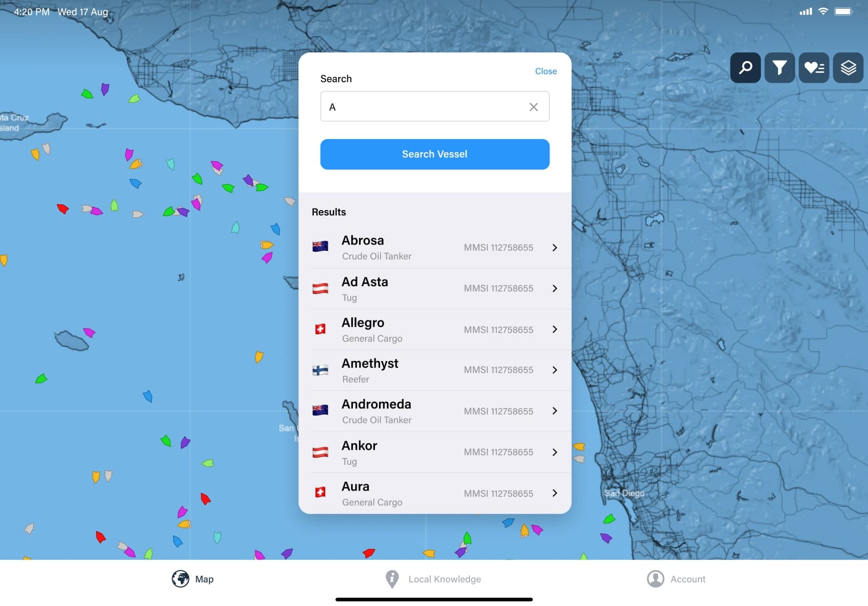Screen dimensions: 868x606
Task: Open the Aura General Cargo result
Action: (435, 493)
